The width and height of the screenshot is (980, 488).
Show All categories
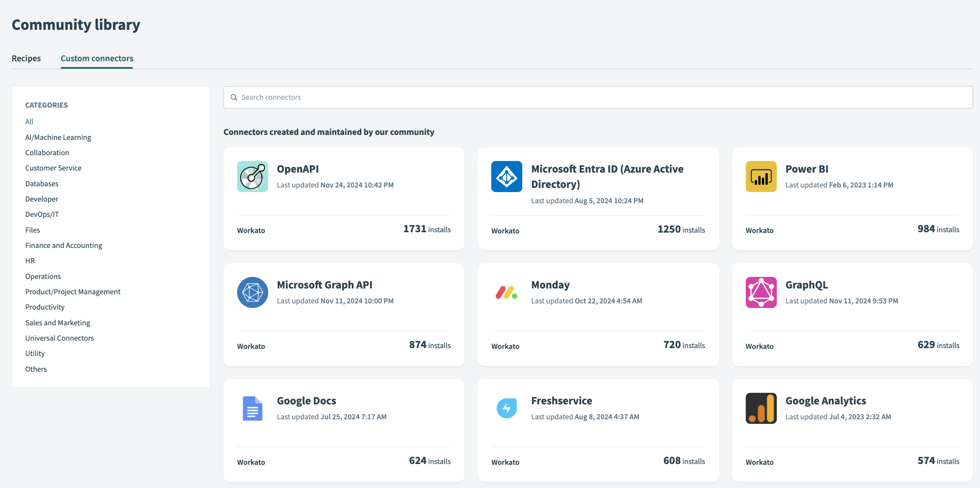point(29,121)
